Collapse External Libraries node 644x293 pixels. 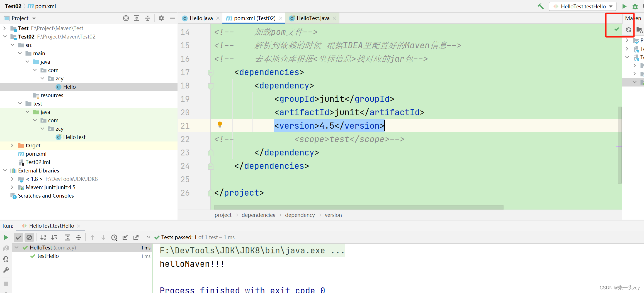click(x=4, y=170)
